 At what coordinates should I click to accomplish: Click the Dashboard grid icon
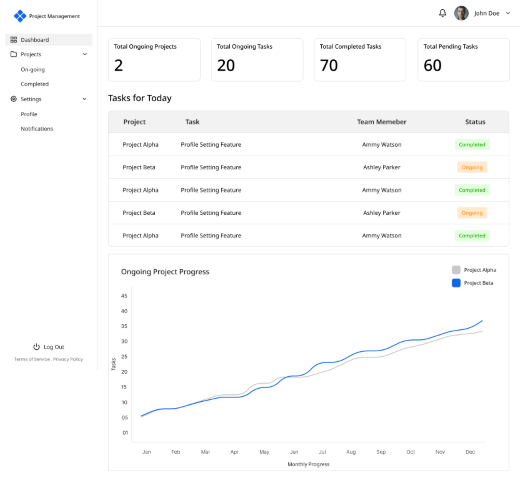click(14, 40)
